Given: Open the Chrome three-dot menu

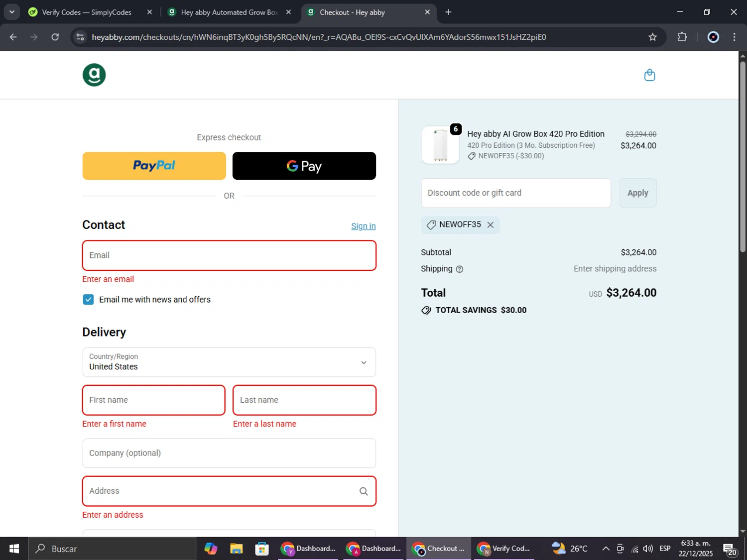Looking at the screenshot, I should click(x=735, y=37).
